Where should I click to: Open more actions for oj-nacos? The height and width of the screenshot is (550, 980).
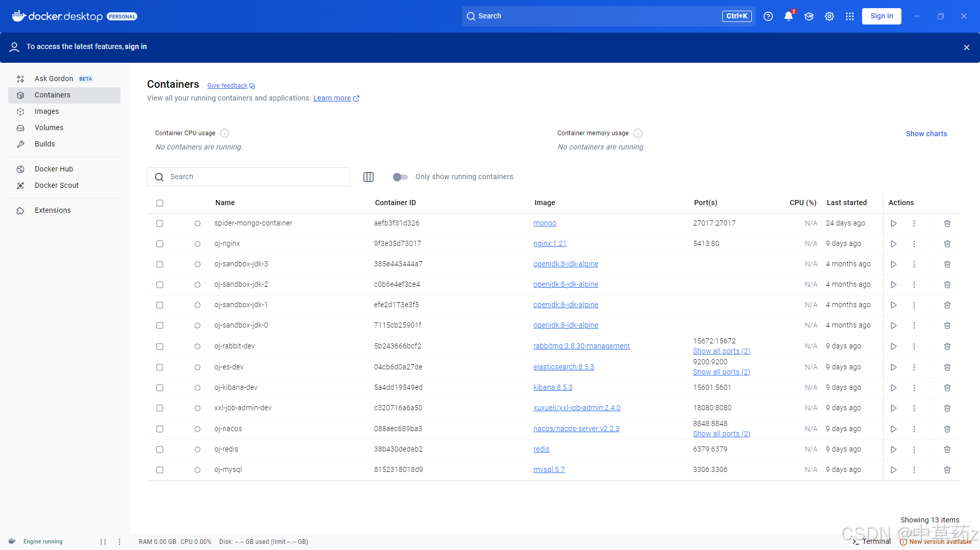(x=914, y=429)
